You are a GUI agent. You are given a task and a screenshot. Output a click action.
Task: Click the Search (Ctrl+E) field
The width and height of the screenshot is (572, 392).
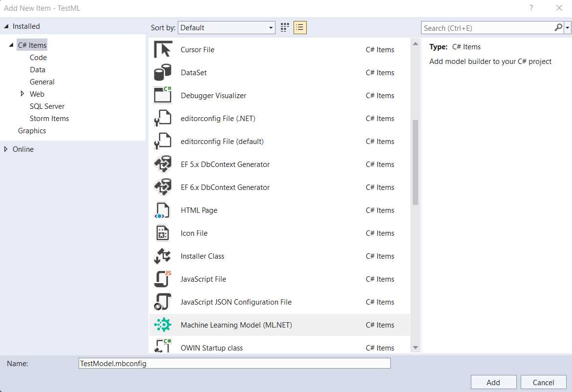coord(487,28)
